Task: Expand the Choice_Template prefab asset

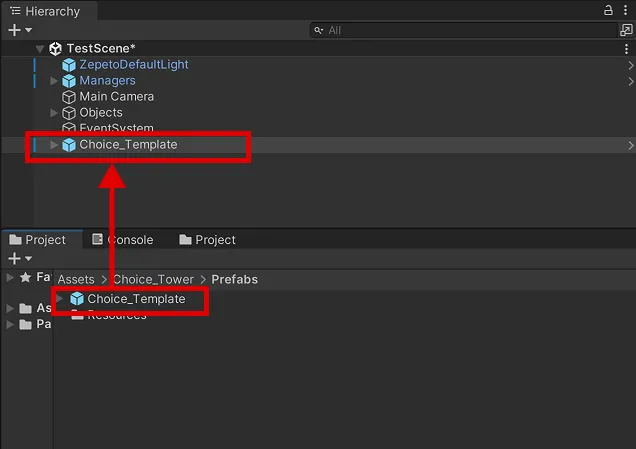Action: pos(60,299)
